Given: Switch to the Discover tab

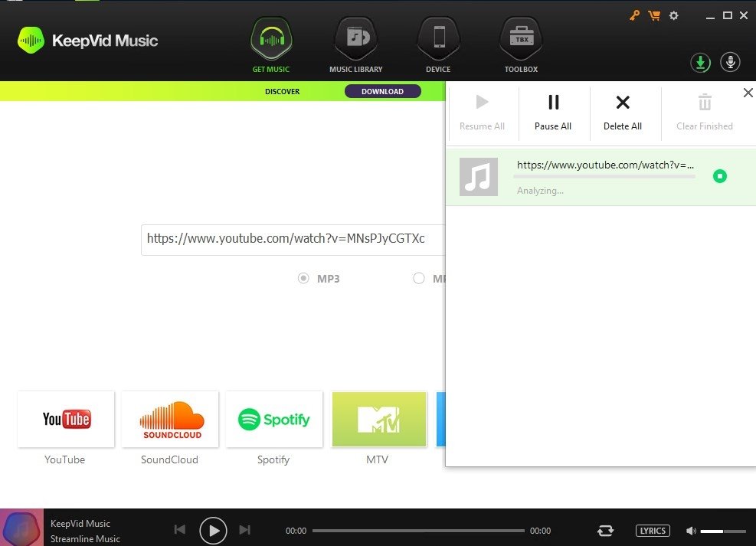Looking at the screenshot, I should [283, 92].
